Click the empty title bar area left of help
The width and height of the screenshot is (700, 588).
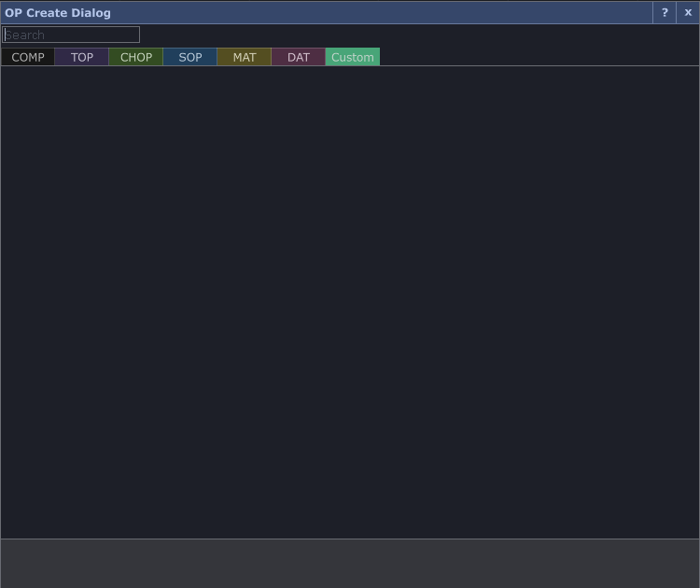[x=373, y=13]
